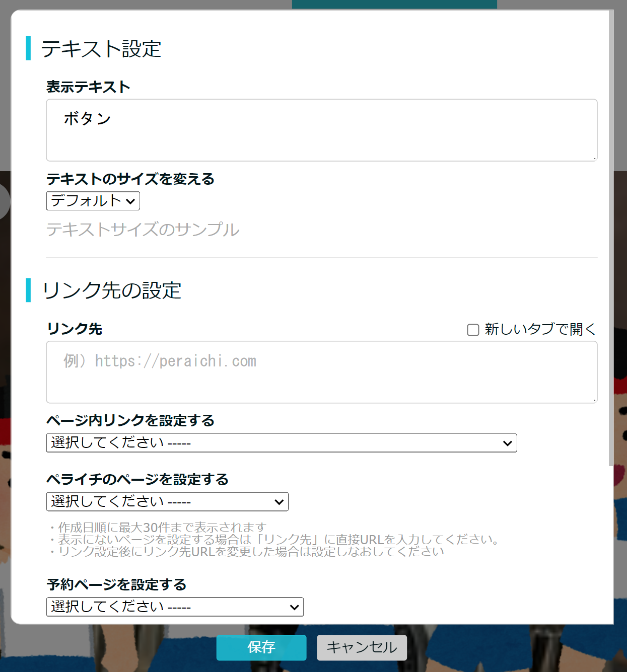Click the キャンセル button
Image resolution: width=627 pixels, height=672 pixels.
point(362,647)
